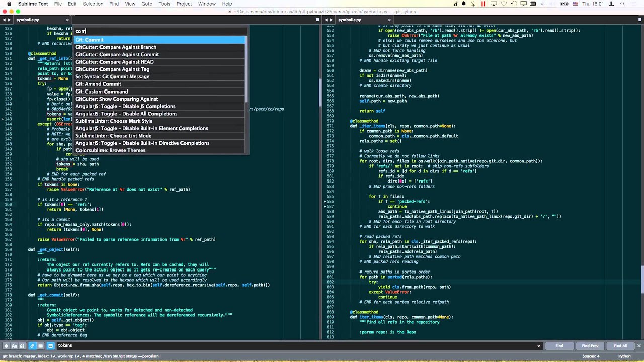This screenshot has height=362, width=644.
Task: Close the find panel
Action: (x=639, y=346)
